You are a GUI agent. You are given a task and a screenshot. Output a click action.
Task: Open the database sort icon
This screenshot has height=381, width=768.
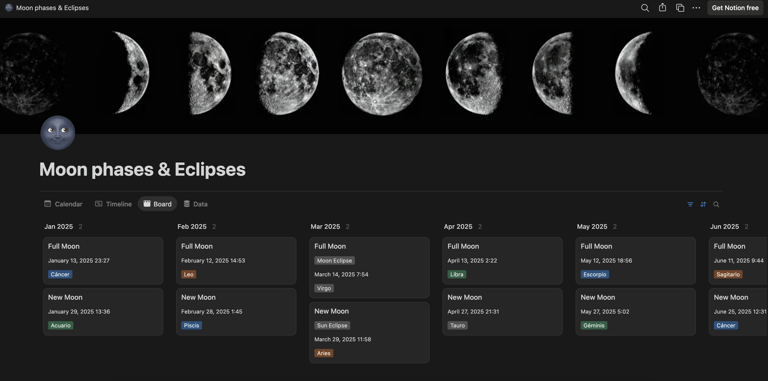703,204
